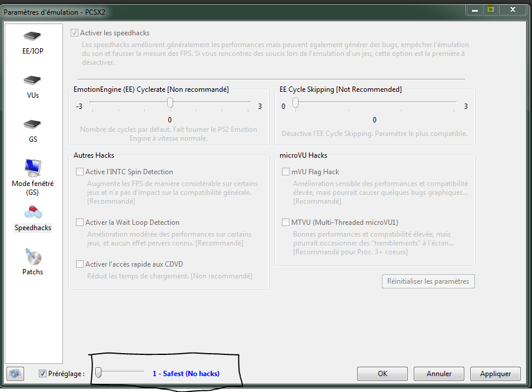
Task: Select the VUs chip icon
Action: [33, 81]
